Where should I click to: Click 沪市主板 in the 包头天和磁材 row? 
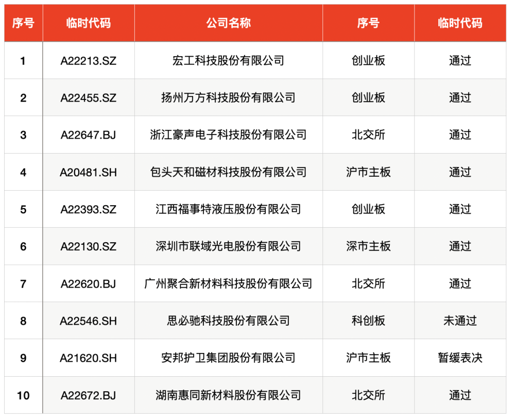[368, 172]
